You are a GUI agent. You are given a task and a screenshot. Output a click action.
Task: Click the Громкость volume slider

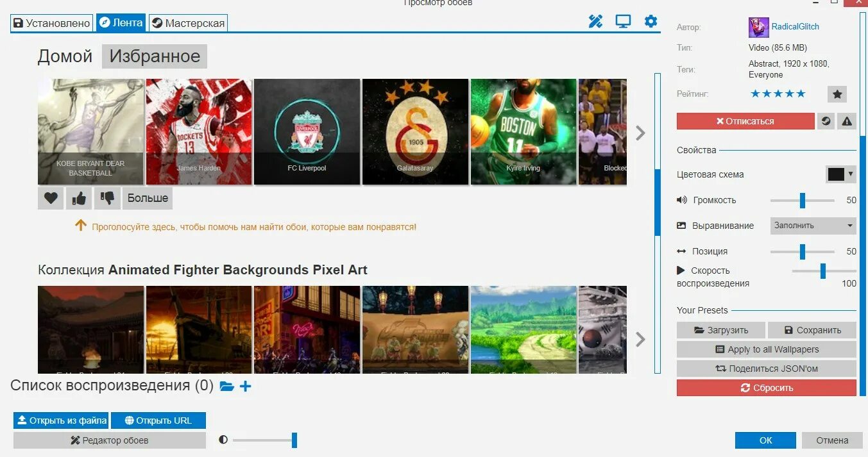pos(803,200)
